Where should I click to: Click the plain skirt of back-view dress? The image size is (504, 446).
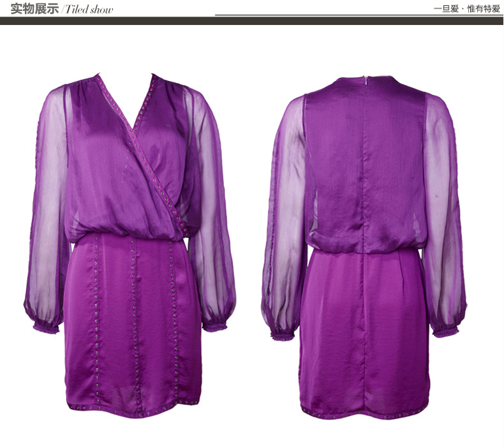[x=364, y=332]
